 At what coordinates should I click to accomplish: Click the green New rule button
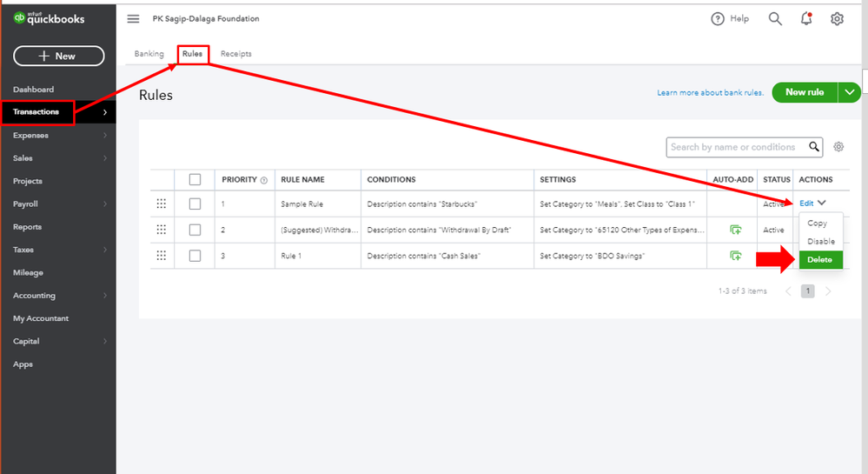805,92
